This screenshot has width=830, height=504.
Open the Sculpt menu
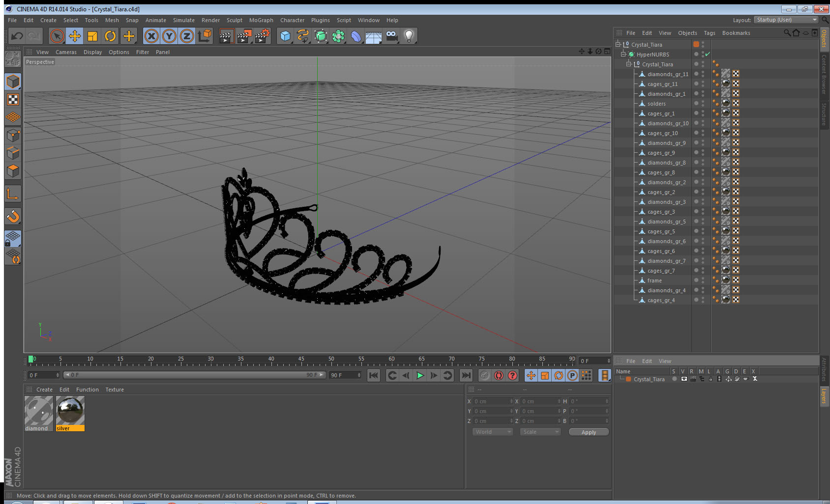pos(235,20)
